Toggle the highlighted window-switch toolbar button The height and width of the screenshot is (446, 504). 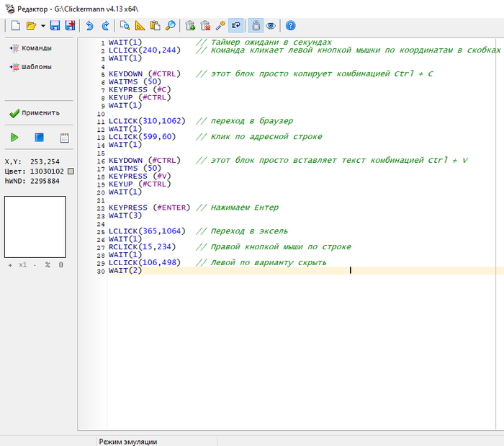pyautogui.click(x=236, y=26)
